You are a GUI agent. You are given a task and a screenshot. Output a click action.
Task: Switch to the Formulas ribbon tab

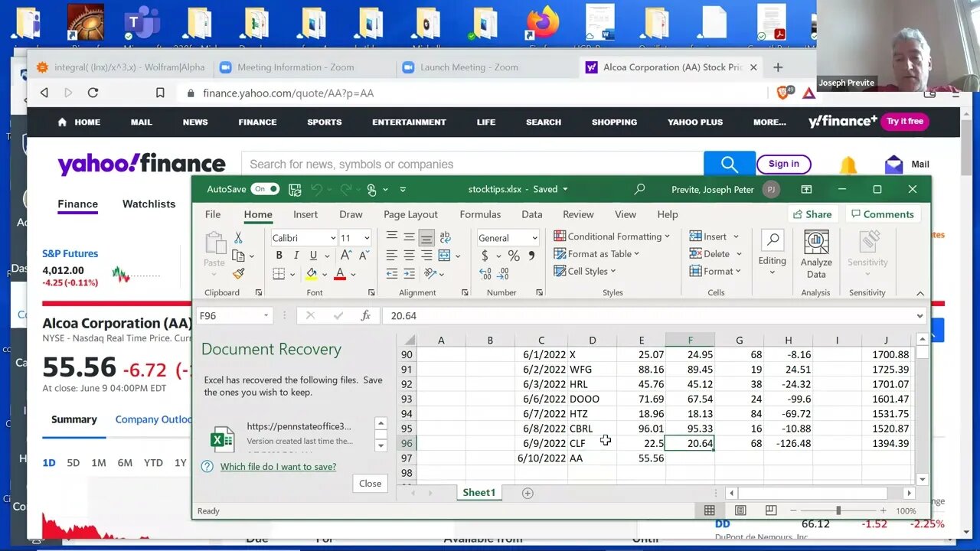click(480, 214)
